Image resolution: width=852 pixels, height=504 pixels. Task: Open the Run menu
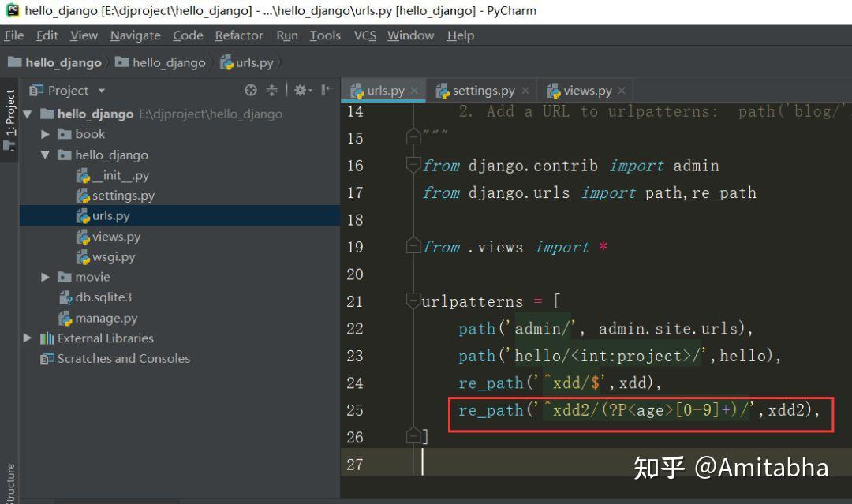point(287,35)
